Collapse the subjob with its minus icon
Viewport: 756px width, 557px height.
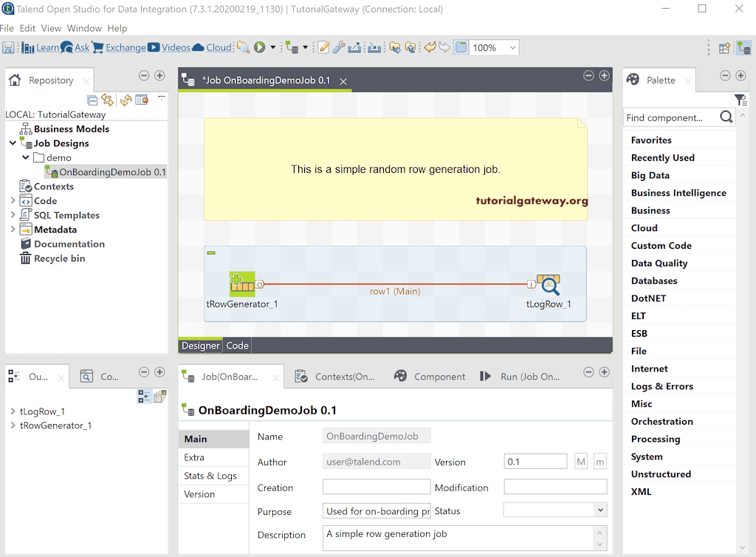(x=211, y=253)
